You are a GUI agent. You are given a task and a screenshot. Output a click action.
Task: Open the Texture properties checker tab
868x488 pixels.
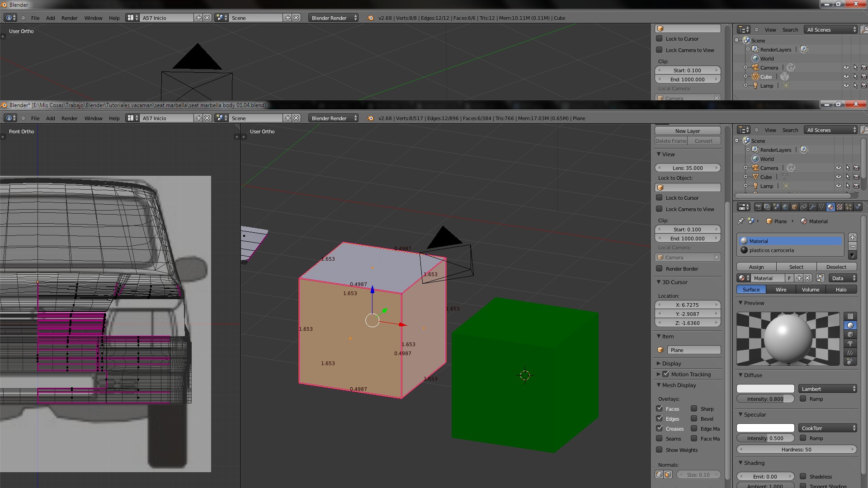840,207
